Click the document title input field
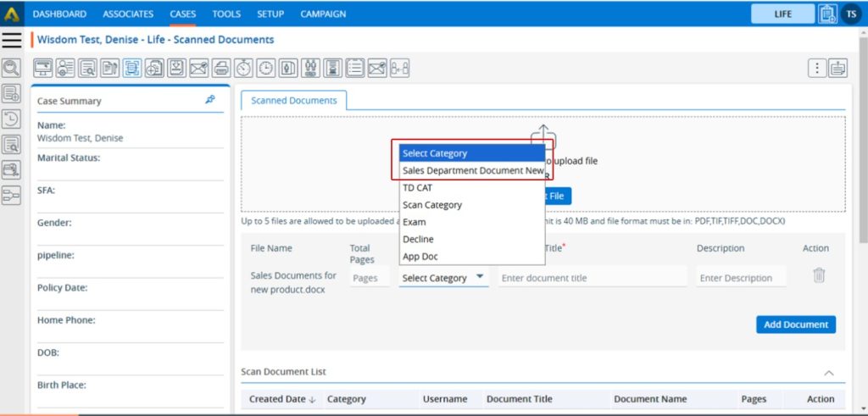 [x=592, y=278]
